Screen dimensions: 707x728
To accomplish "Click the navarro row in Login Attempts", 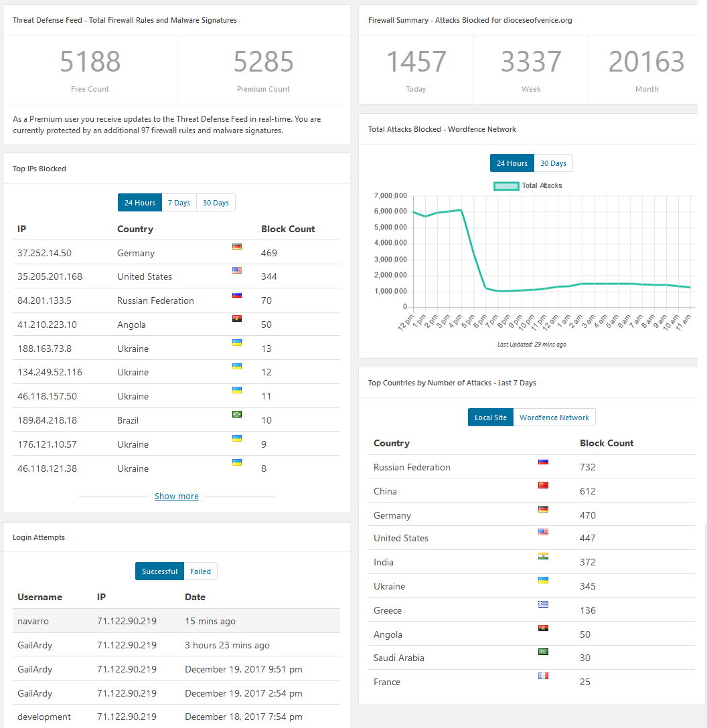I will pos(176,621).
